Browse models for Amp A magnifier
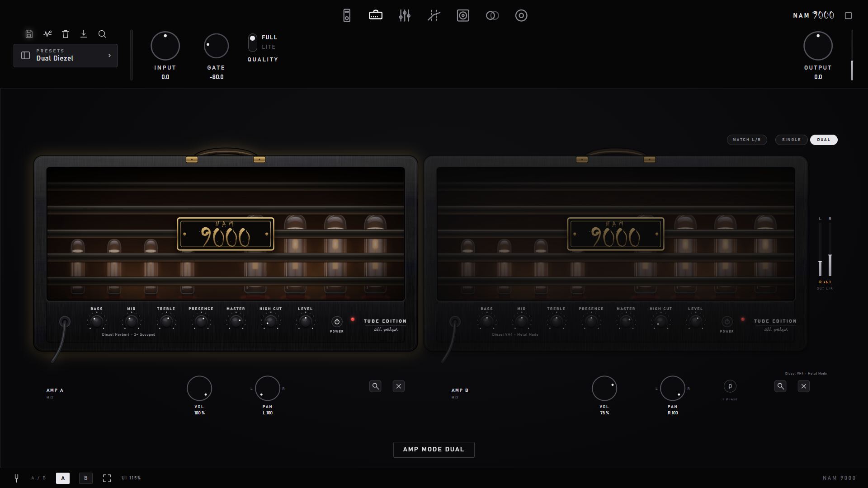Viewport: 868px width, 488px height. click(375, 386)
